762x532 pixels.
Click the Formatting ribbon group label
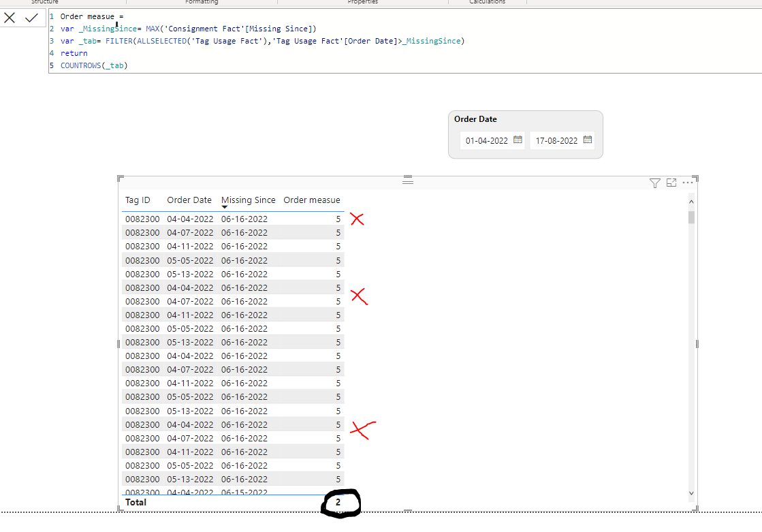coord(202,2)
